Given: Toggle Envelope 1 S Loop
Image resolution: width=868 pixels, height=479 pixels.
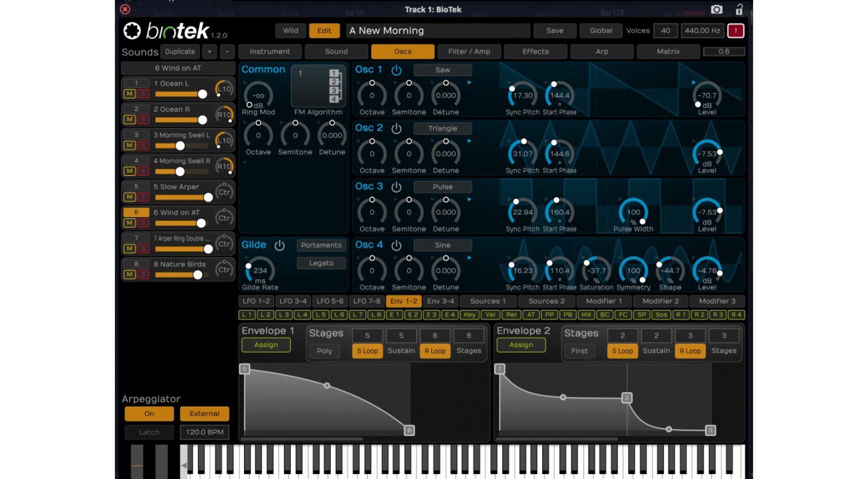Looking at the screenshot, I should 367,351.
